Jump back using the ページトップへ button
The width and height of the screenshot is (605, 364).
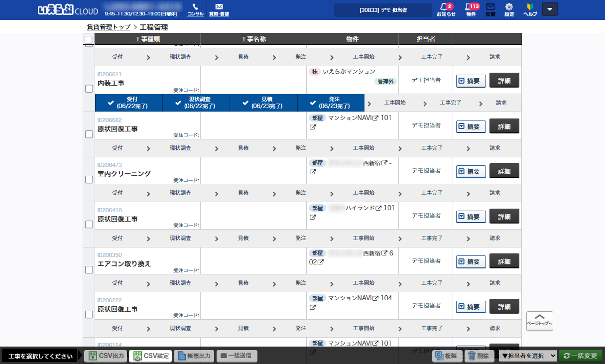(539, 321)
